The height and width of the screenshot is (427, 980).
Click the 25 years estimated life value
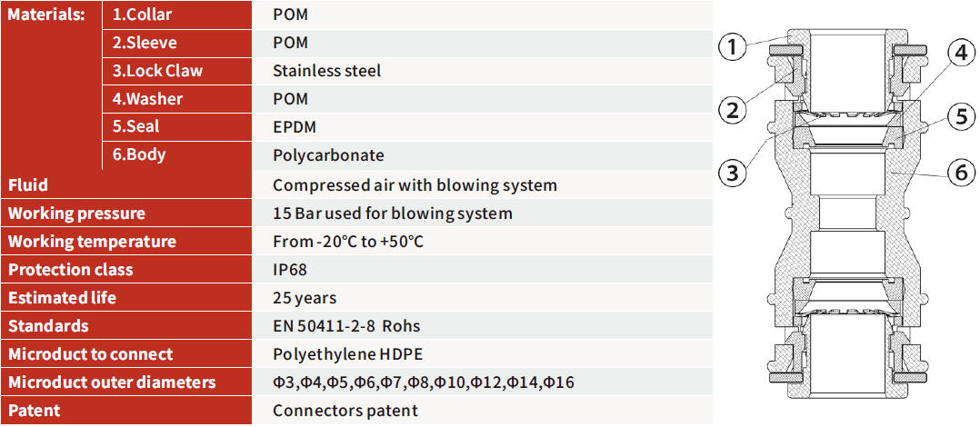(305, 298)
